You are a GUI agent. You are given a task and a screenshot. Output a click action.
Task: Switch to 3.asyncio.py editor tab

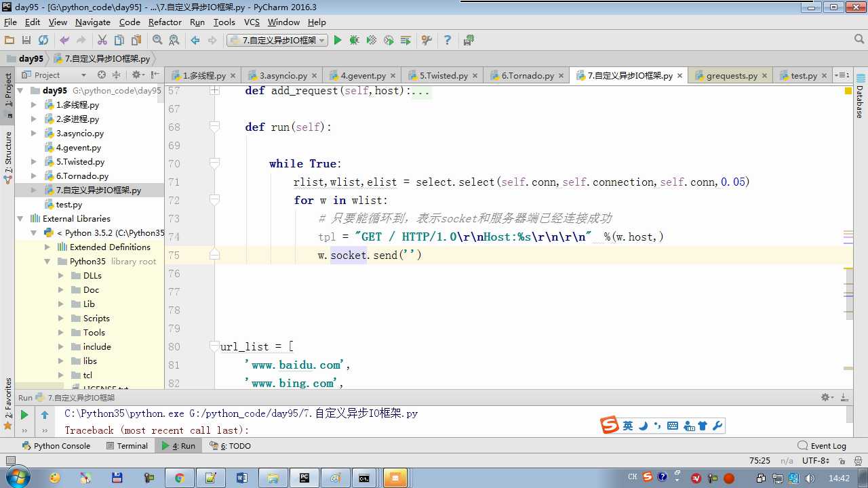tap(283, 75)
